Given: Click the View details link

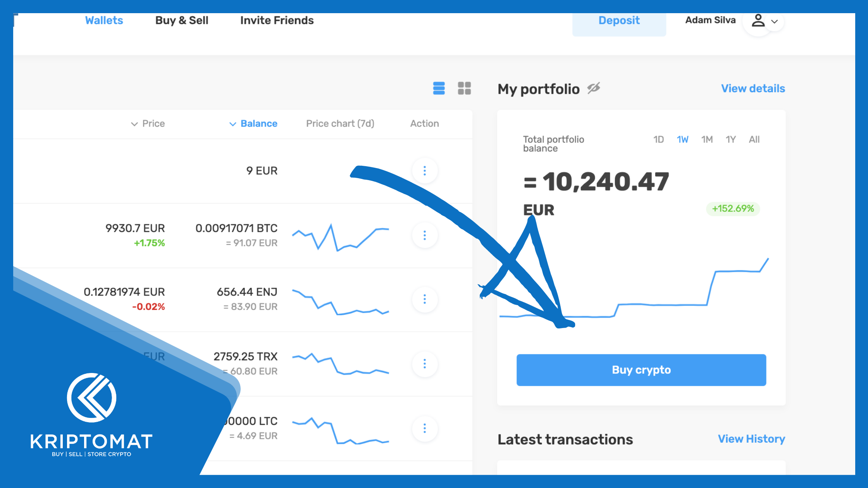Looking at the screenshot, I should [x=753, y=88].
